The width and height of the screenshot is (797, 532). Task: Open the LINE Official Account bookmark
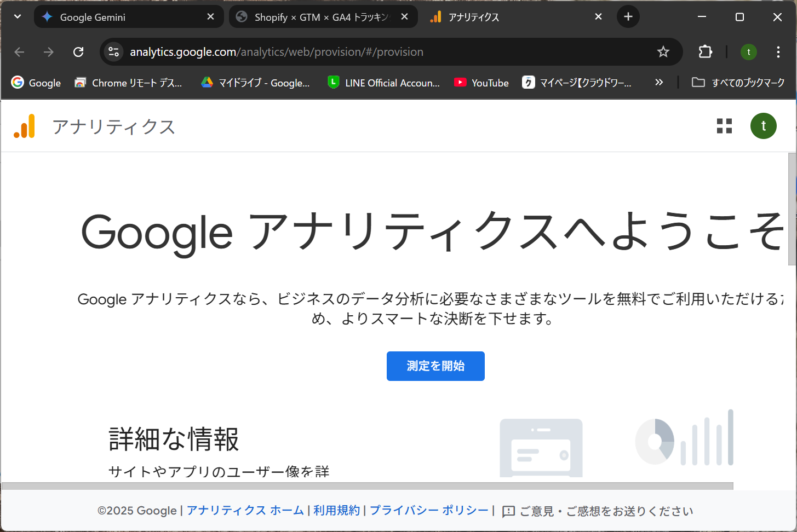(x=383, y=83)
